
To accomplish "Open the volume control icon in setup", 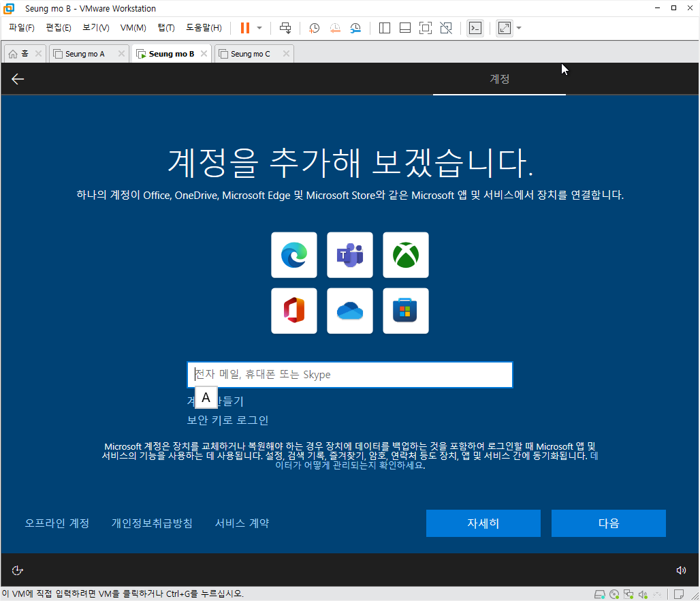I will point(681,570).
